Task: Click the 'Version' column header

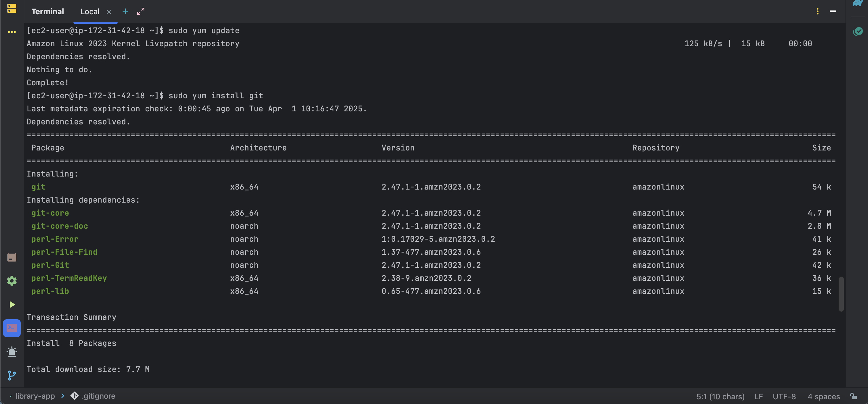Action: (398, 148)
